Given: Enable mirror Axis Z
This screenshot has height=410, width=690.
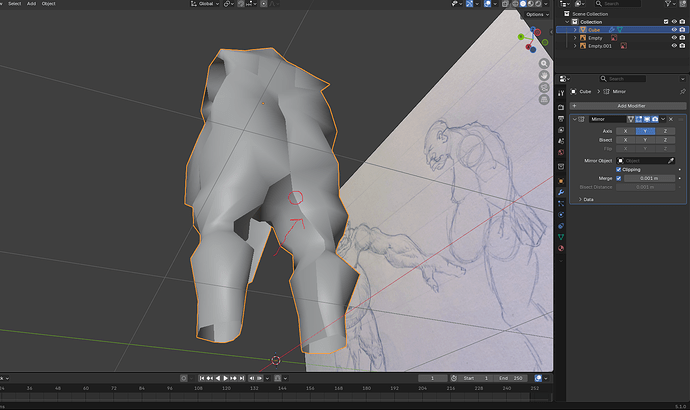Looking at the screenshot, I should (x=665, y=131).
